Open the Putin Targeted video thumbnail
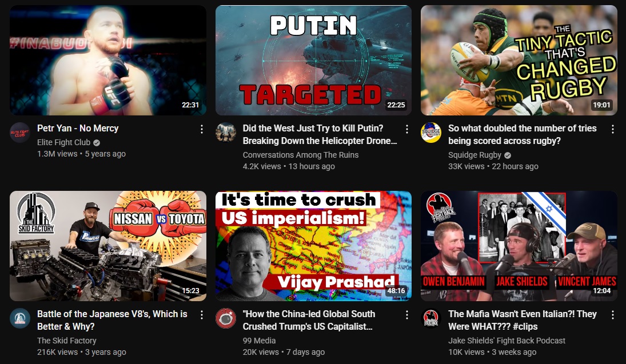The width and height of the screenshot is (626, 364). 313,60
